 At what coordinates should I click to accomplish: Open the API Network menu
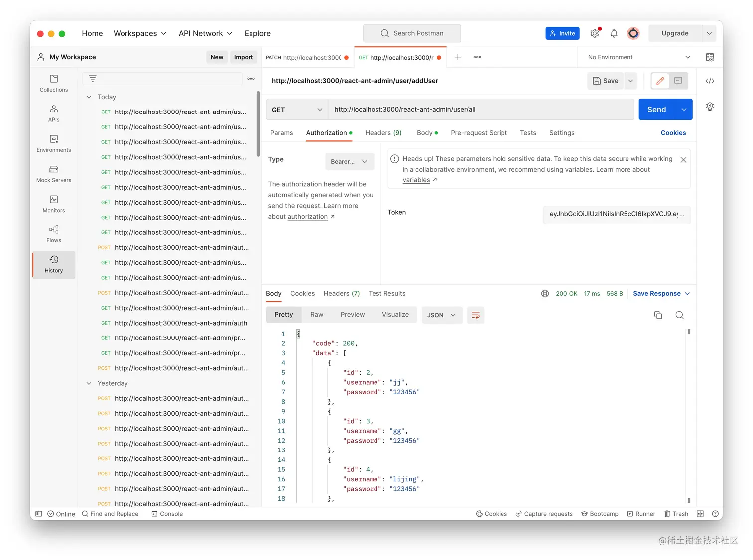coord(206,33)
